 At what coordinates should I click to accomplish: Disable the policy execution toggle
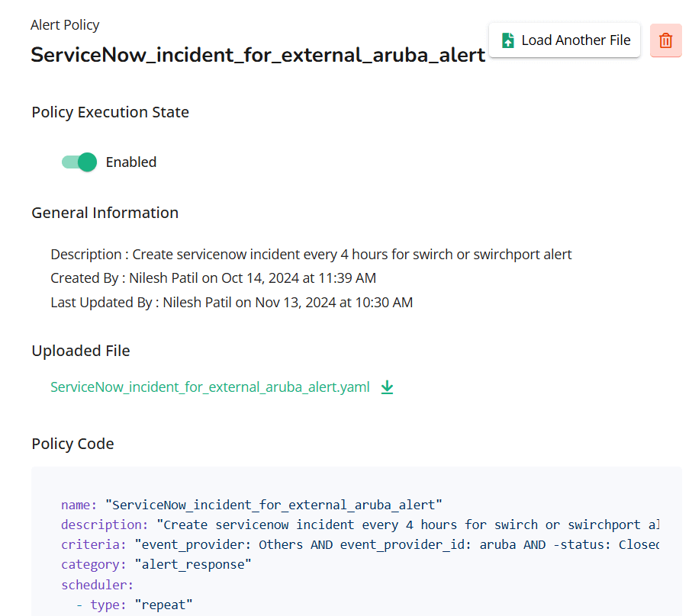tap(80, 162)
